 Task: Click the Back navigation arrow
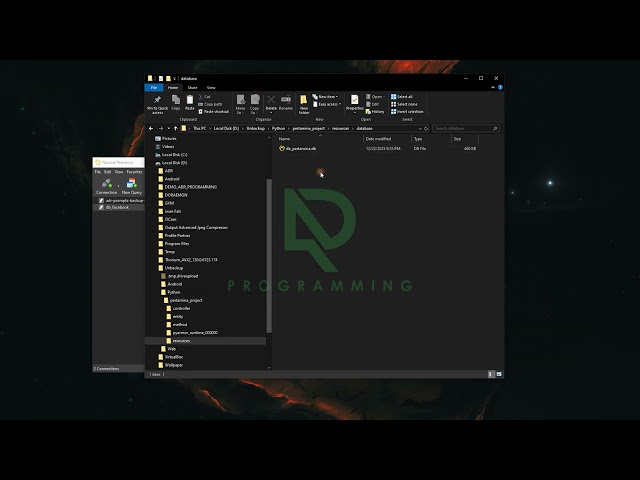tap(151, 128)
